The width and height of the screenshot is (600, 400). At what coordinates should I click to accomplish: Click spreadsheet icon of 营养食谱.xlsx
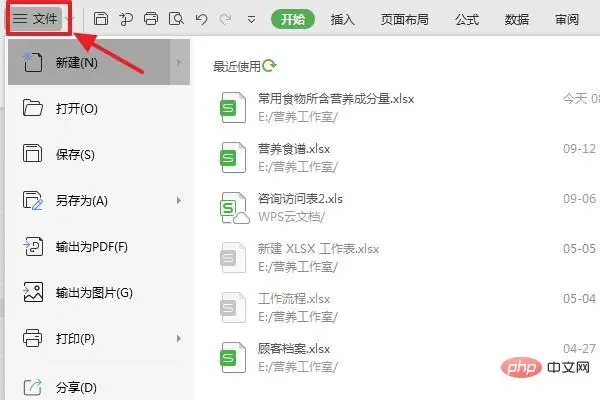point(233,157)
